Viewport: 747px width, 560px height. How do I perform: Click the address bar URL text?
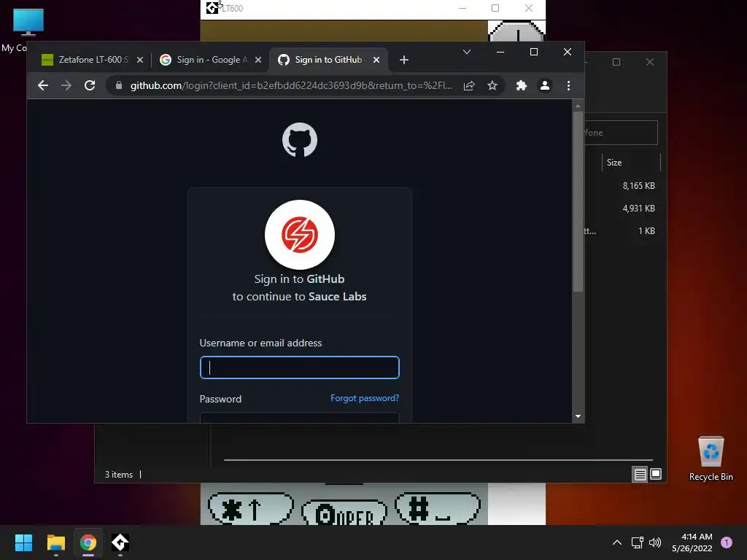pyautogui.click(x=291, y=85)
